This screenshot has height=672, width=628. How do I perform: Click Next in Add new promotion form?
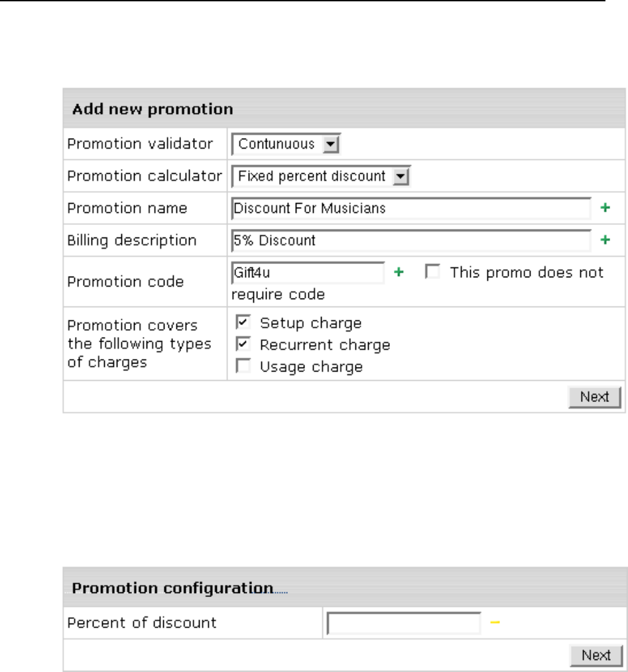(594, 397)
